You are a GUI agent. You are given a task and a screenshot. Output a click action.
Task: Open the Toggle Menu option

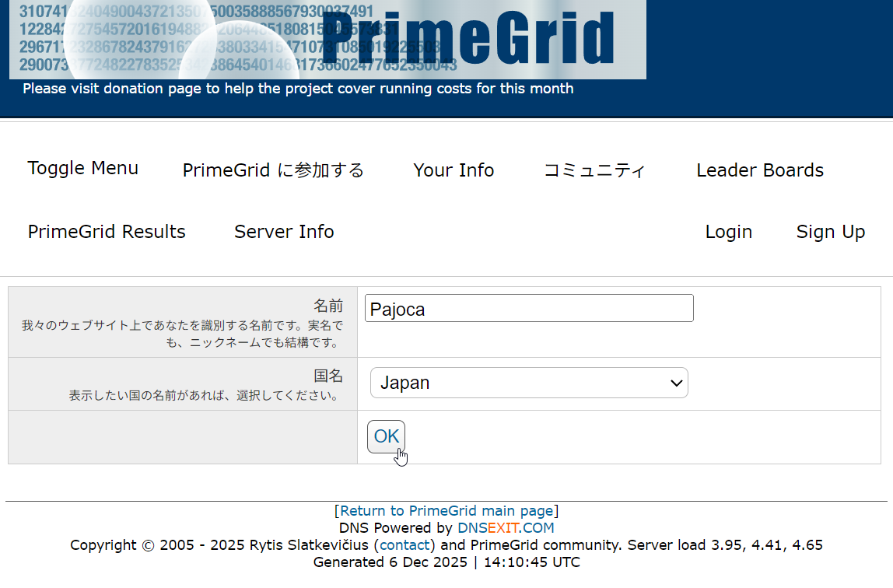(82, 168)
